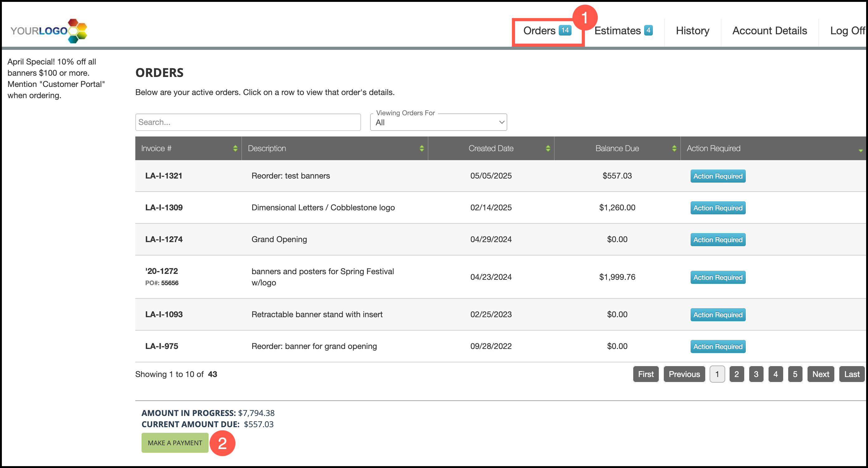This screenshot has width=868, height=468.
Task: Click Action Required for Grand Opening order
Action: (x=718, y=240)
